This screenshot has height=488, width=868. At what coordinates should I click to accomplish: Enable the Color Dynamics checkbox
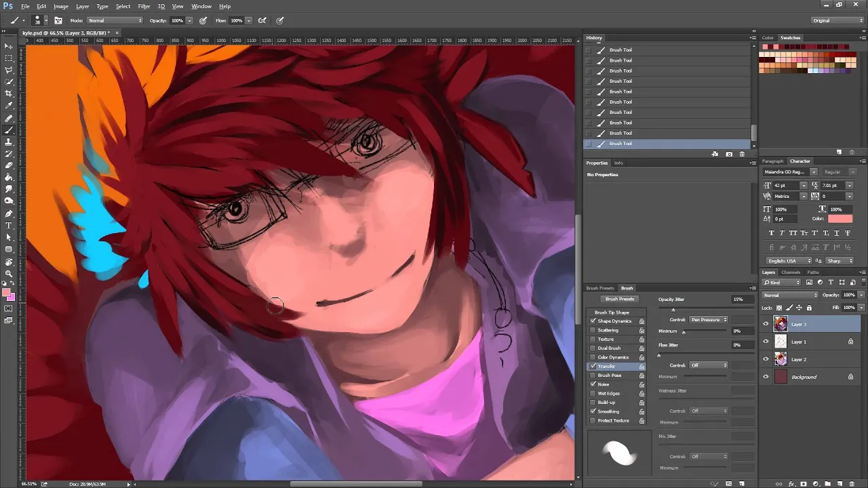click(x=593, y=357)
